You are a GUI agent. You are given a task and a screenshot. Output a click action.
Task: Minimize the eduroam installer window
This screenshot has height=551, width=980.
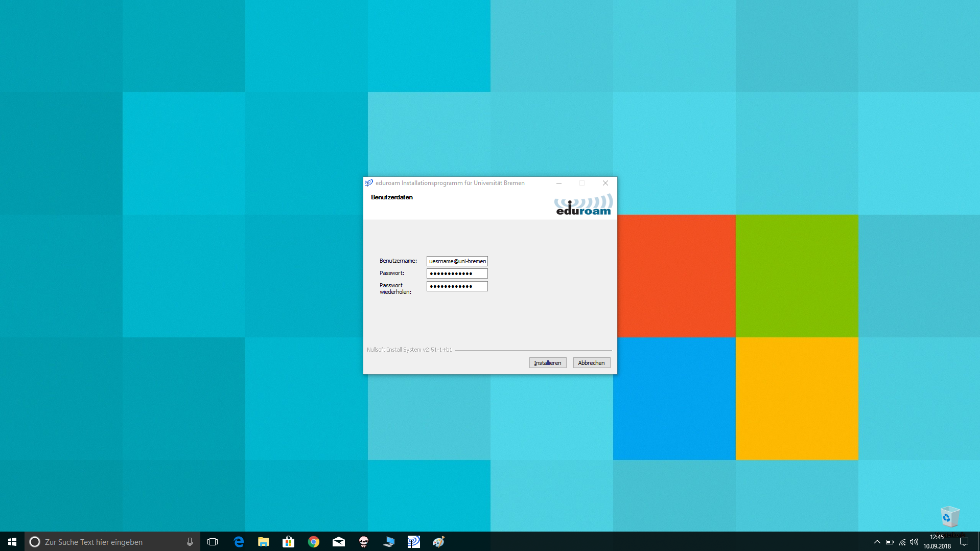[x=559, y=183]
